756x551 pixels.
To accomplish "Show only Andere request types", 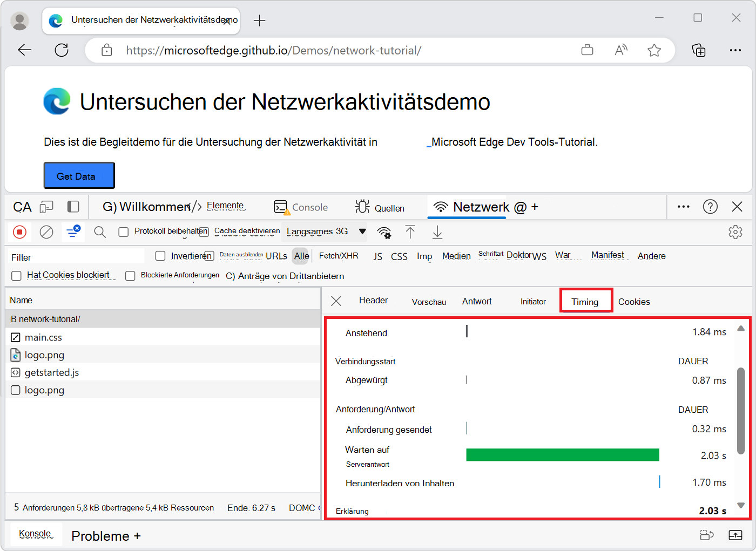I will pos(652,256).
